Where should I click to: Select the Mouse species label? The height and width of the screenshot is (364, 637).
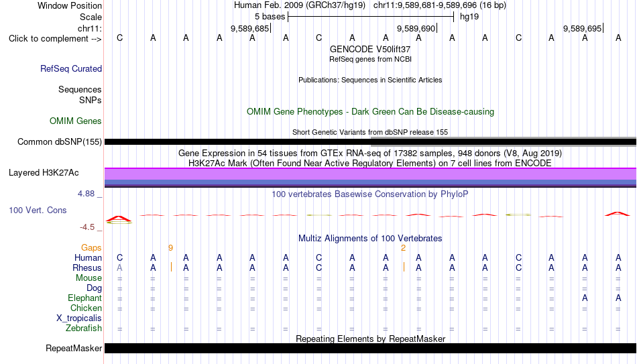(89, 278)
